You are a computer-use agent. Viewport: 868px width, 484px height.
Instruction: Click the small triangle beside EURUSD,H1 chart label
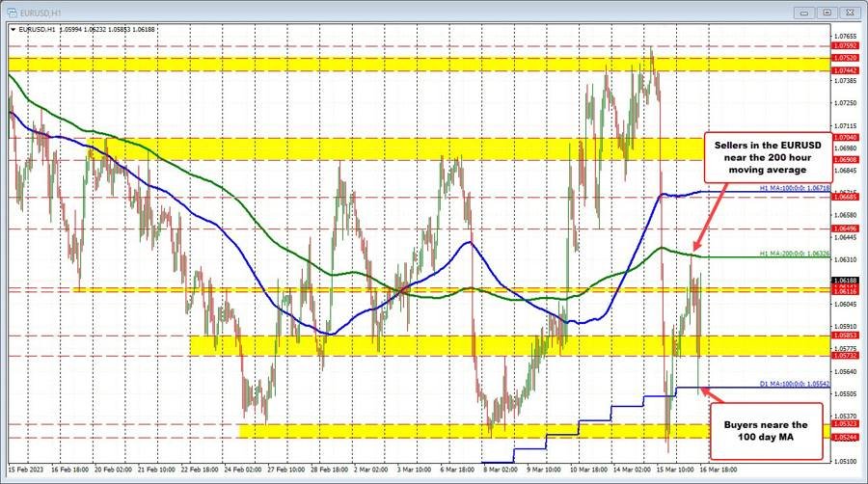(x=12, y=29)
